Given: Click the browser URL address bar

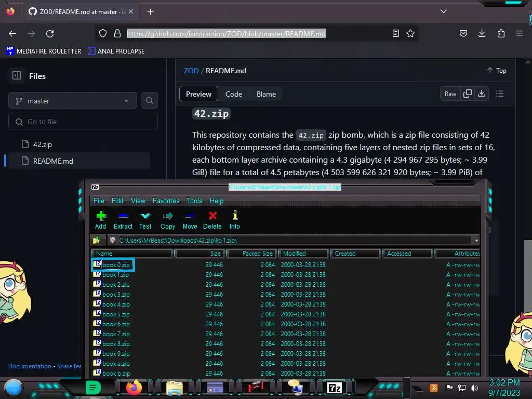Looking at the screenshot, I should pos(226,34).
